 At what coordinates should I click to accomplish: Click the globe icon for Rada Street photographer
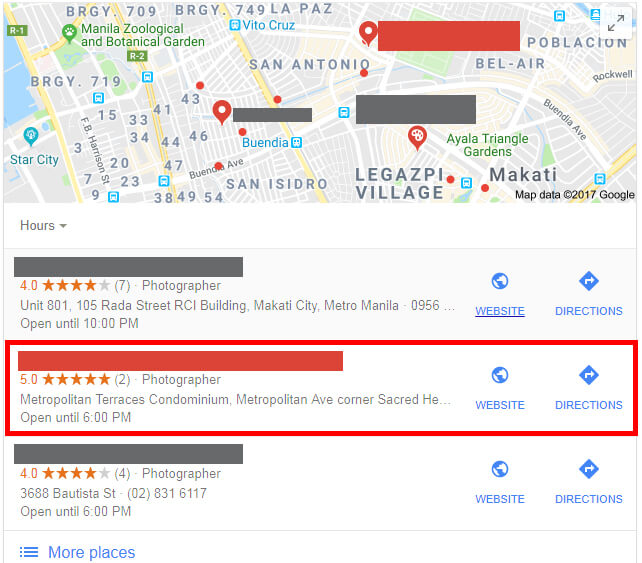(500, 281)
